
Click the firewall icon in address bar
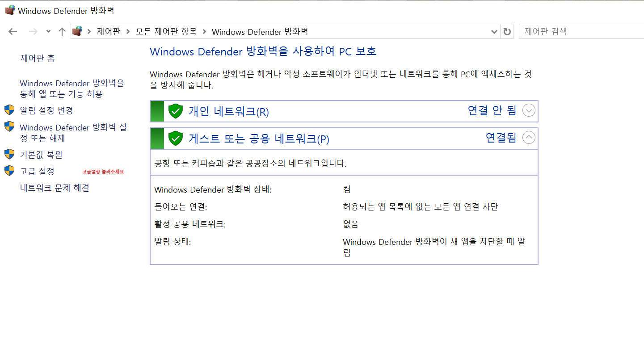click(77, 31)
